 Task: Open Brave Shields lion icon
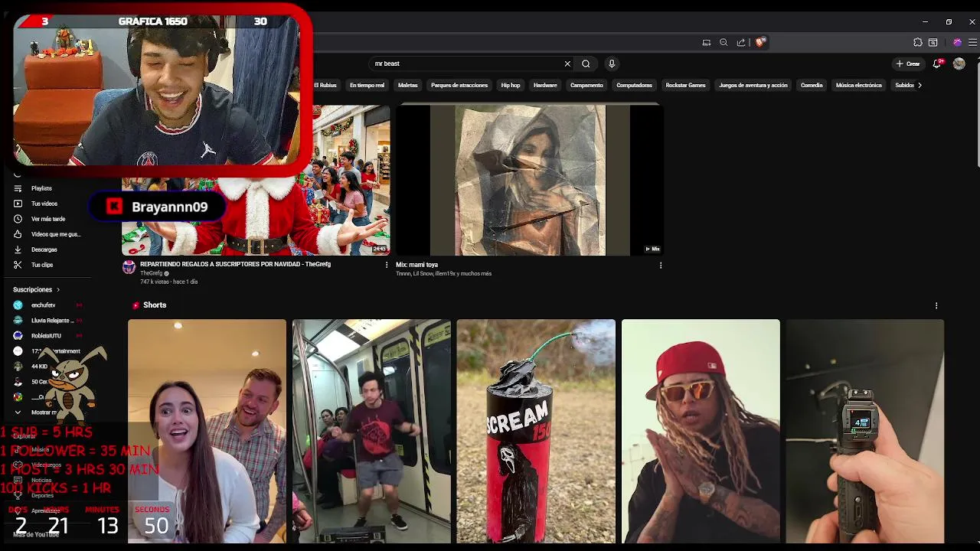tap(759, 42)
